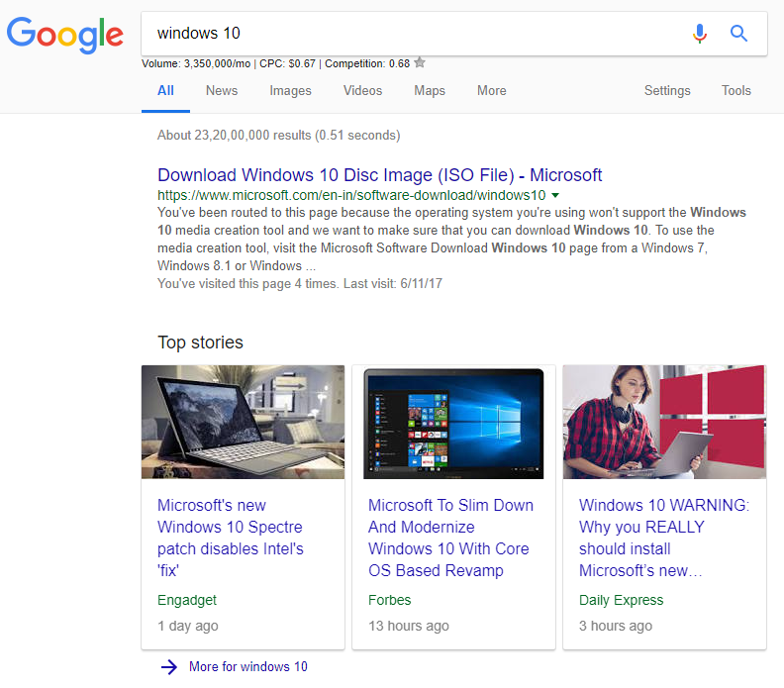Click the Google logo
784x688 pixels.
click(x=65, y=35)
